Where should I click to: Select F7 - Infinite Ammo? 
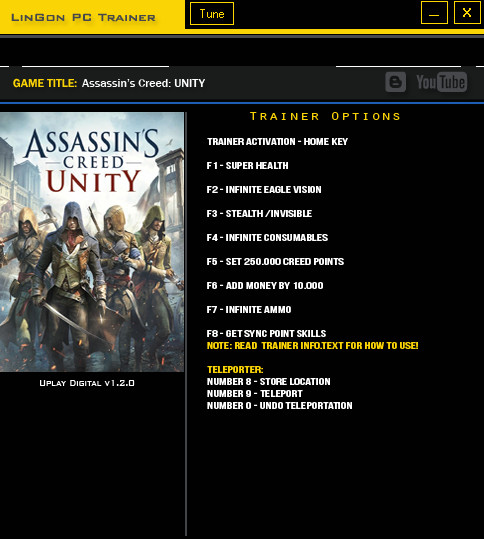249,310
